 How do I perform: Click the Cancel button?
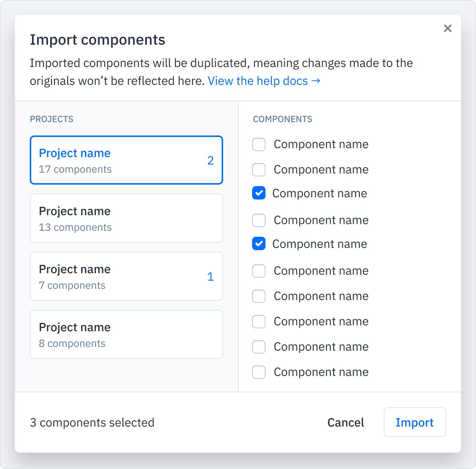tap(345, 422)
